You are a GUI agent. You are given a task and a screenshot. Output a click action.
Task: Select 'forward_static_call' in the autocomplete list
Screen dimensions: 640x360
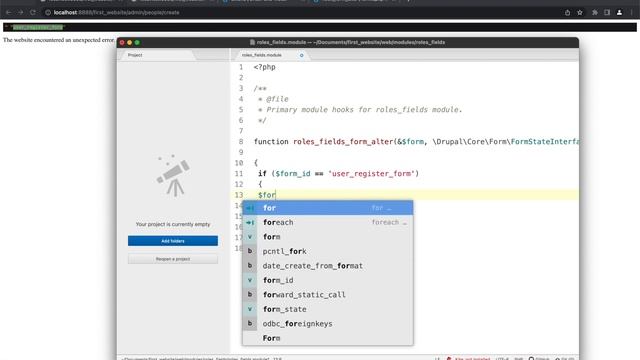(328, 295)
